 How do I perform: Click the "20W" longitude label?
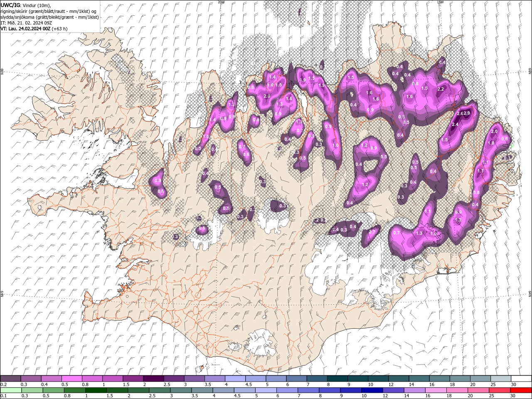221,2
